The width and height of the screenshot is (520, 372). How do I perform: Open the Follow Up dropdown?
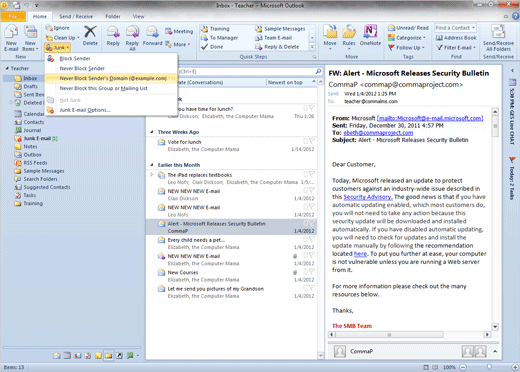(406, 48)
